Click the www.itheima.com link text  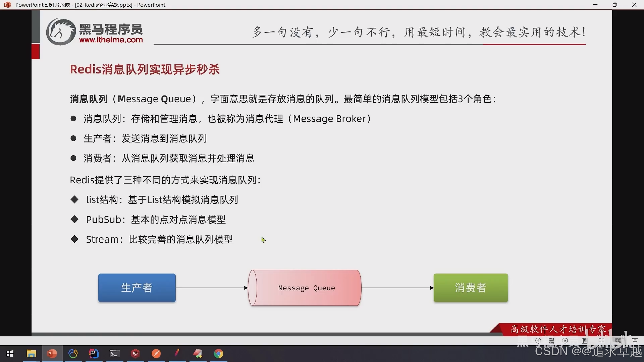pos(111,40)
